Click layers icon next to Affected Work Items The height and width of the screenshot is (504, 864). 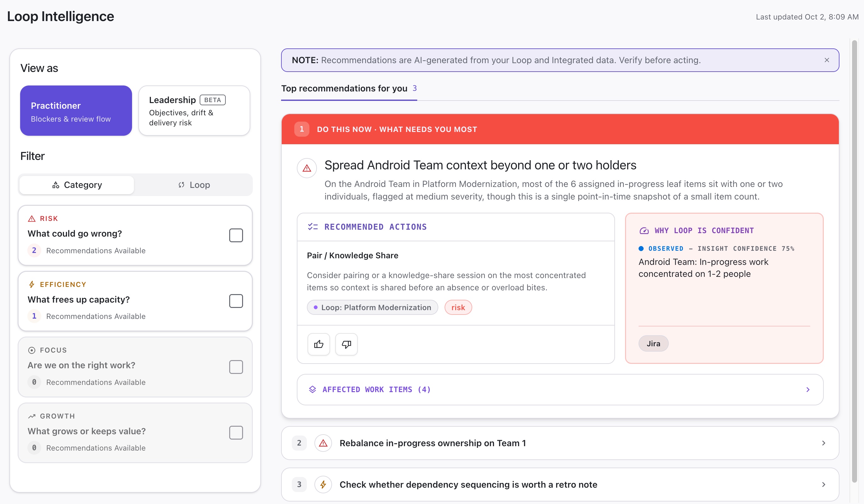312,390
